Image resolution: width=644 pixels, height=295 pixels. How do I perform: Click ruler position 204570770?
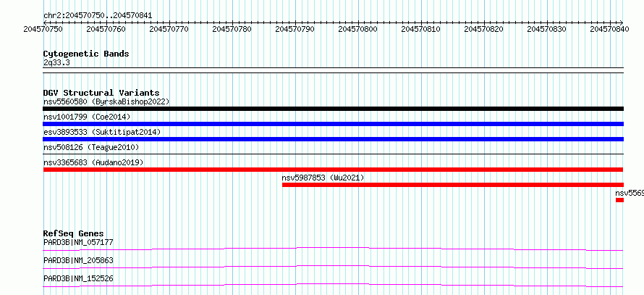point(169,29)
